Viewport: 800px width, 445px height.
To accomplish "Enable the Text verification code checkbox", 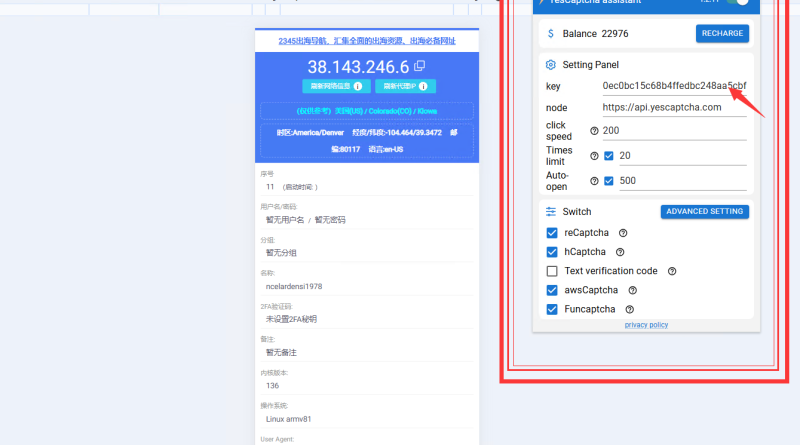I will coord(552,271).
